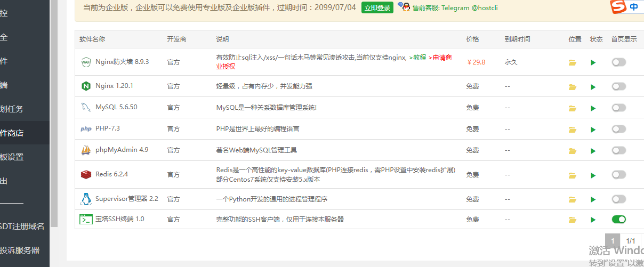Image resolution: width=644 pixels, height=267 pixels.
Task: Click the Supervisor penguin icon
Action: (x=86, y=199)
